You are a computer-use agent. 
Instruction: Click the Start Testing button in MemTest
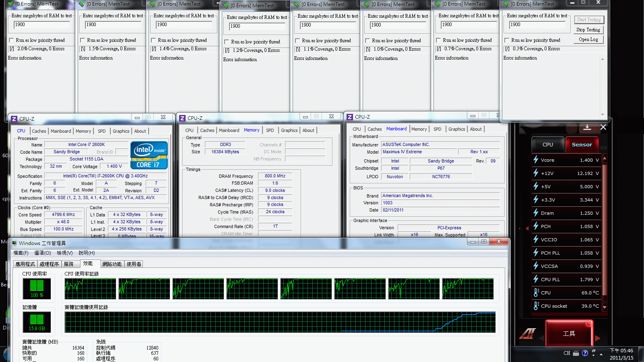click(589, 20)
